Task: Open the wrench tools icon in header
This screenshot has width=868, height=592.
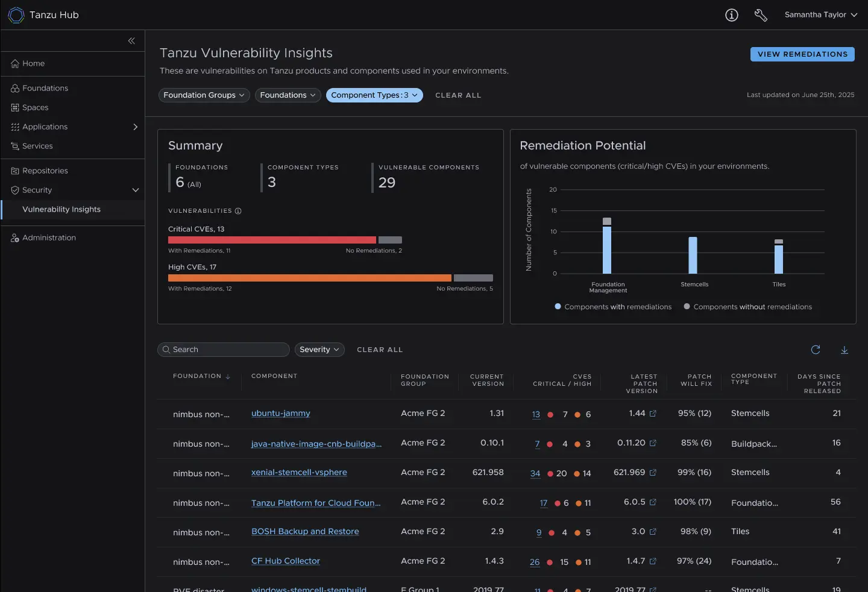Action: point(761,15)
